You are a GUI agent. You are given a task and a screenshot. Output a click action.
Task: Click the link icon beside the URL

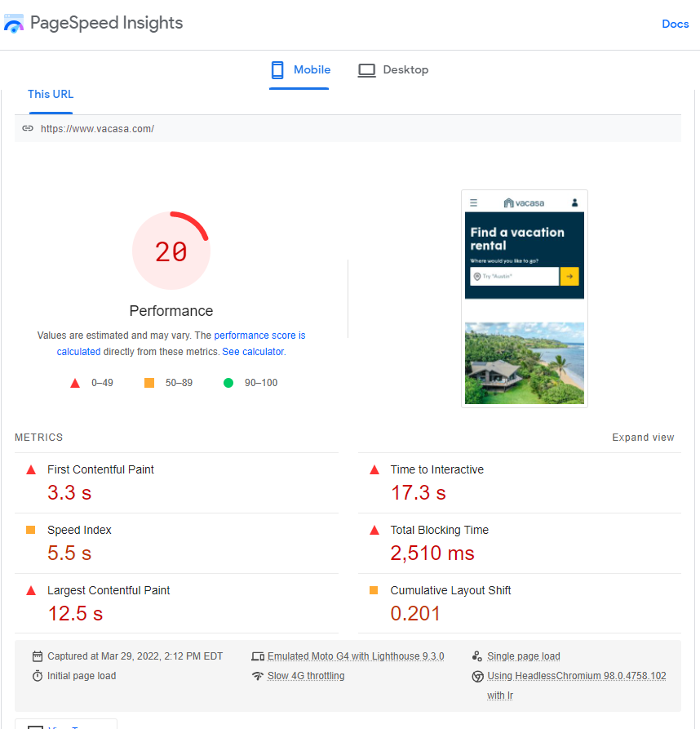click(28, 128)
